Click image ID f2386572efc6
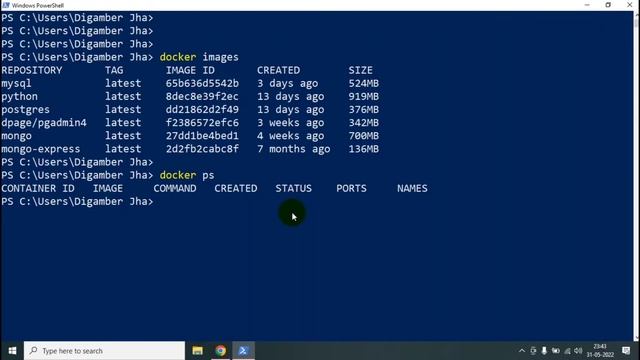Screen dimensions: 640x360 (202, 122)
